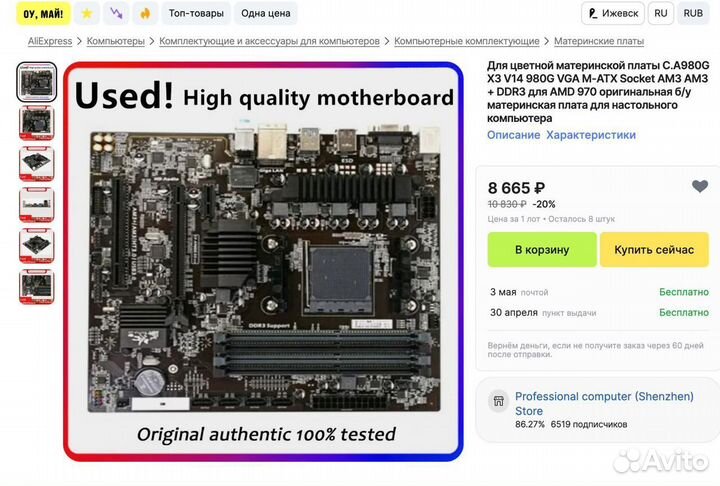Open the Топ-товары section
Image resolution: width=720 pixels, height=486 pixels.
pyautogui.click(x=196, y=13)
